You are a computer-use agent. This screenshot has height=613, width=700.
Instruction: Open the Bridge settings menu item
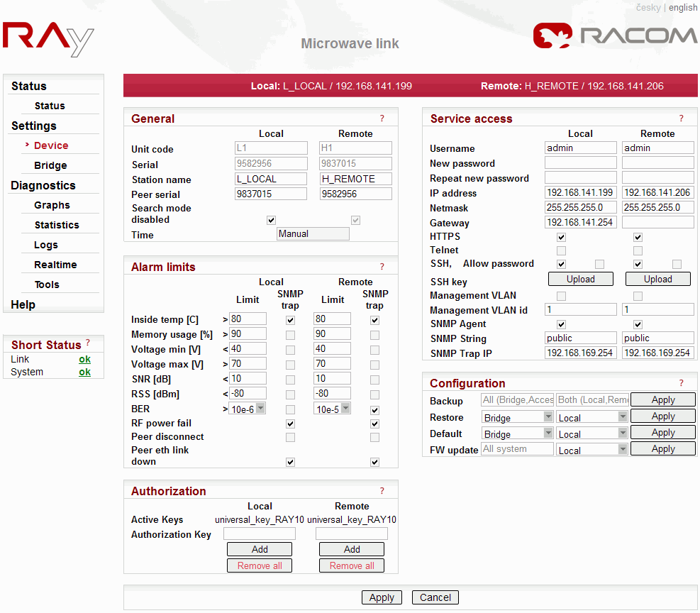(50, 165)
